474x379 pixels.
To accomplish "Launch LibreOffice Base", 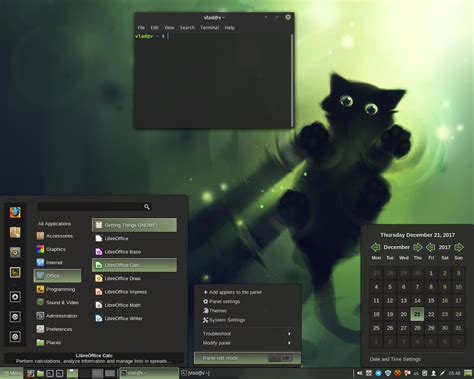I will pyautogui.click(x=134, y=252).
